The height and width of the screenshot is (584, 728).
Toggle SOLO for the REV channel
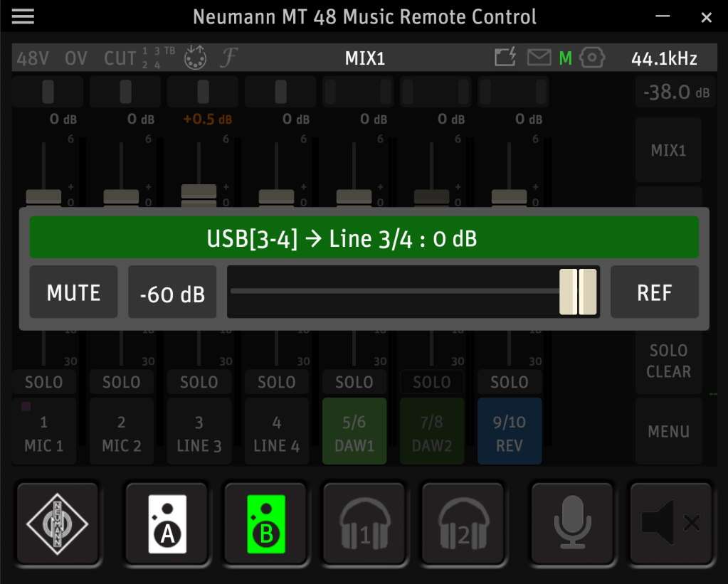(x=509, y=383)
